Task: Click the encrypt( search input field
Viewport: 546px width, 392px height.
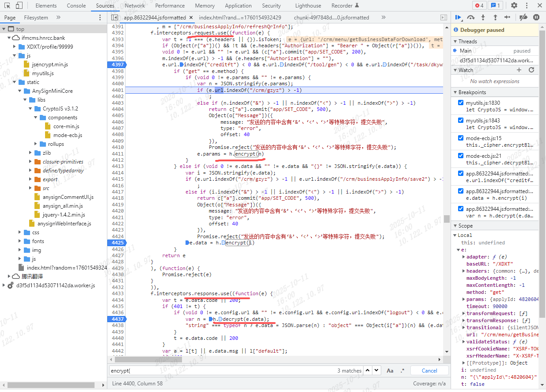Action: tap(221, 370)
